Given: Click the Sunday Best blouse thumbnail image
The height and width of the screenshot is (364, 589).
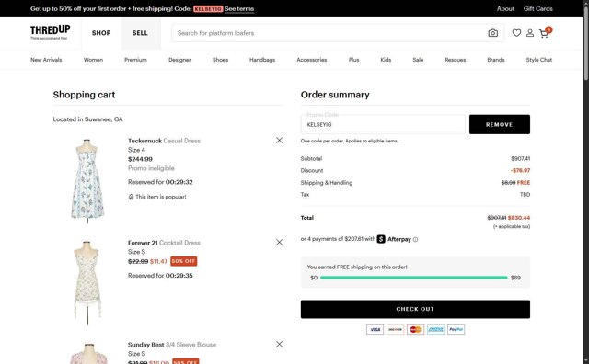Looking at the screenshot, I should pyautogui.click(x=88, y=353).
